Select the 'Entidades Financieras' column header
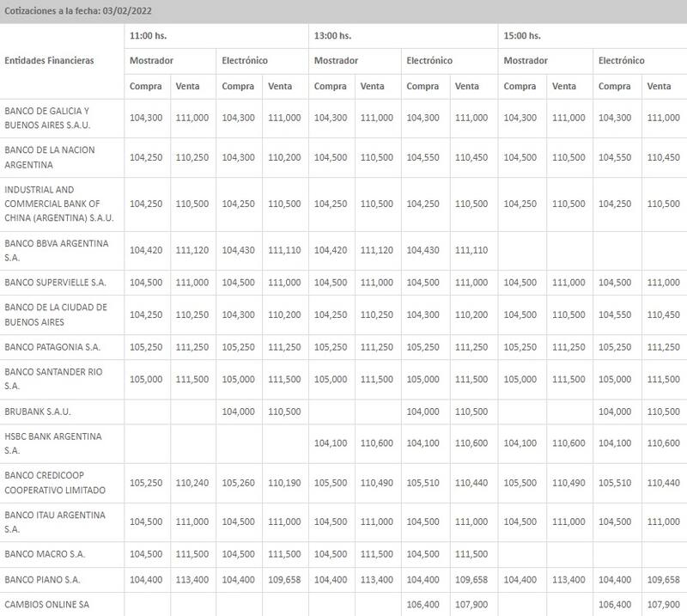687x616 pixels. 49,61
